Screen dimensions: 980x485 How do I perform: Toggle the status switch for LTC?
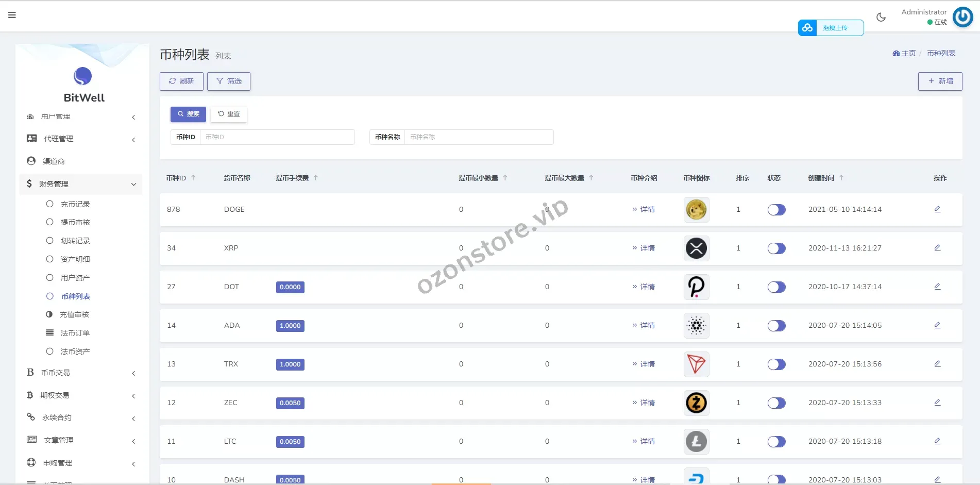click(x=776, y=442)
